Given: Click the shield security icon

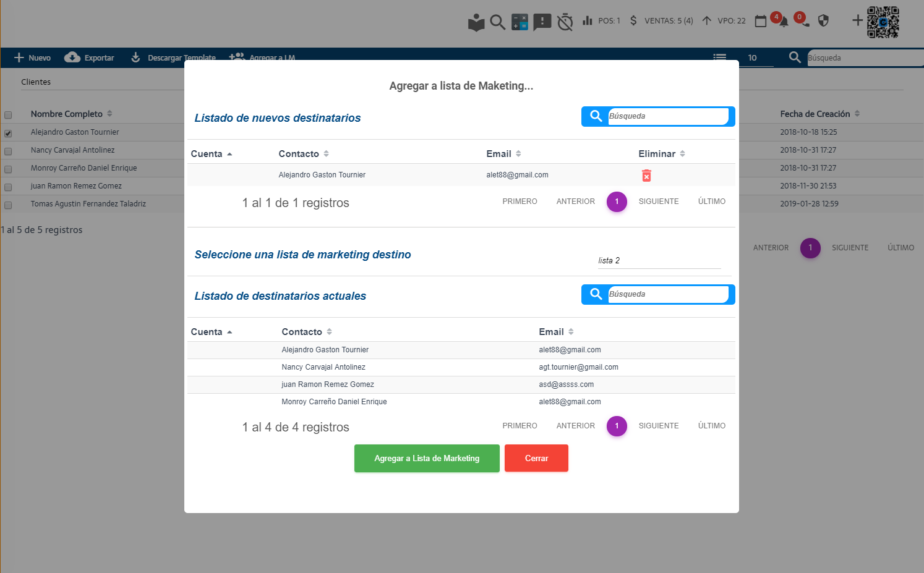Looking at the screenshot, I should 823,21.
